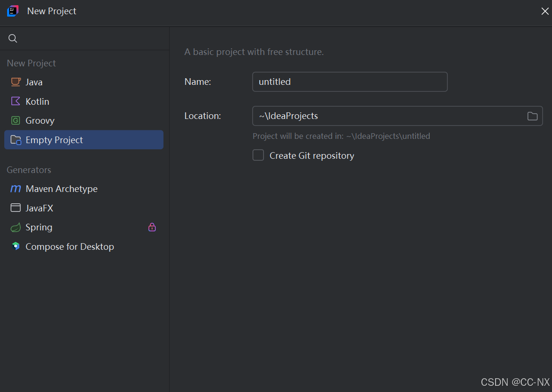The width and height of the screenshot is (552, 392).
Task: Click the Spring leaf icon
Action: coord(16,227)
